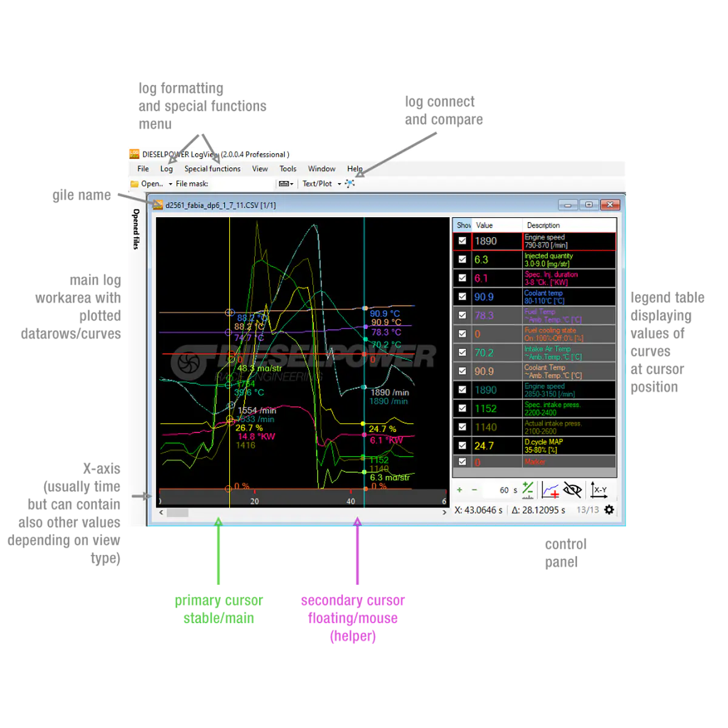Open the Help menu
The image size is (728, 728).
355,169
